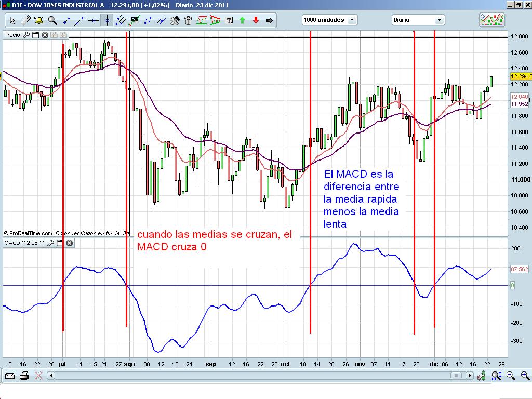532x399 pixels.
Task: Select the triangle pattern drawing tool
Action: [x=215, y=20]
